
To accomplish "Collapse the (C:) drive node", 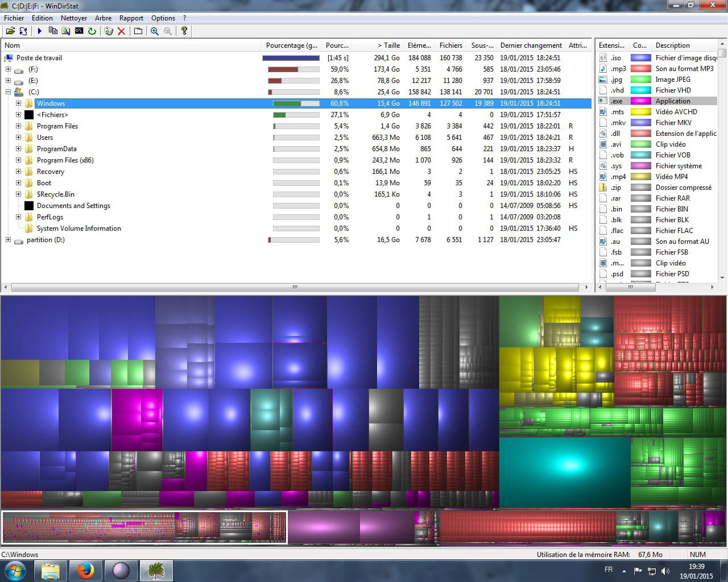I will pos(8,92).
